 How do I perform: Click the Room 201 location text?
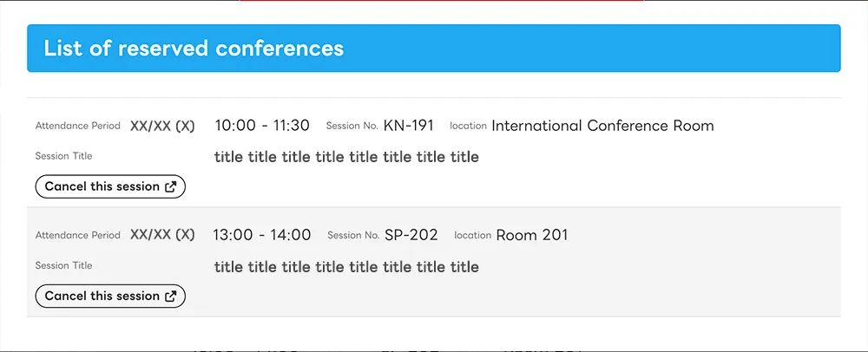pos(532,235)
